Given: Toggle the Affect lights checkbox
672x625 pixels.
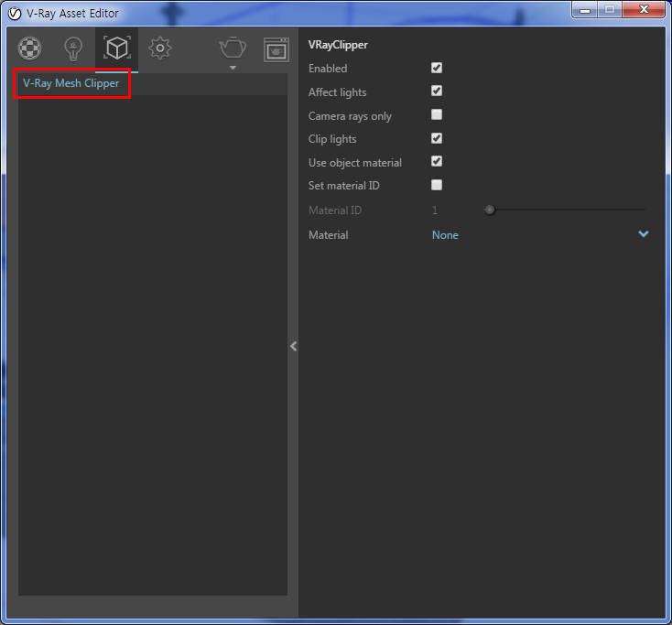Looking at the screenshot, I should [x=437, y=91].
